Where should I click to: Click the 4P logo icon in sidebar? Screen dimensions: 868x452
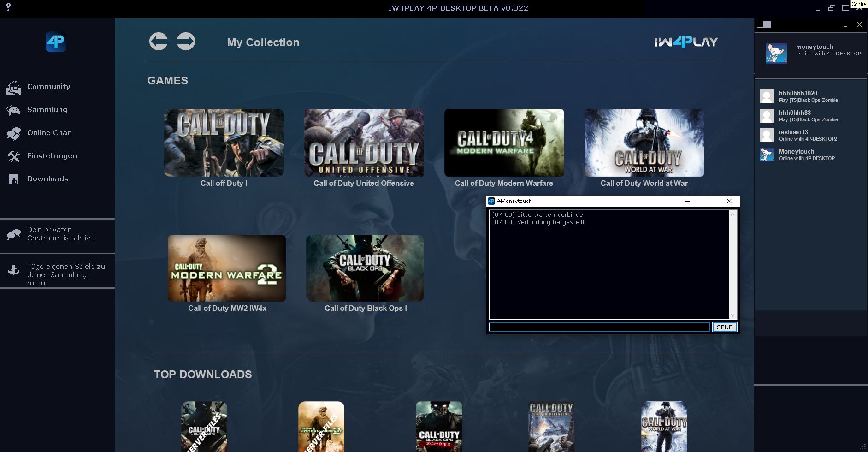click(x=56, y=42)
